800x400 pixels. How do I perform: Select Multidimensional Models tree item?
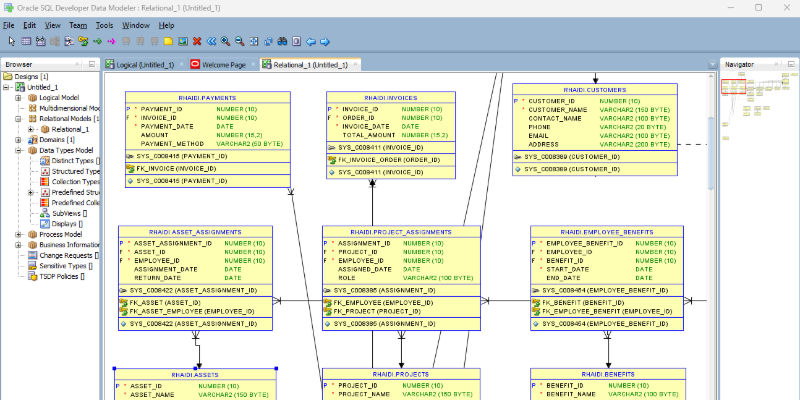pyautogui.click(x=69, y=108)
